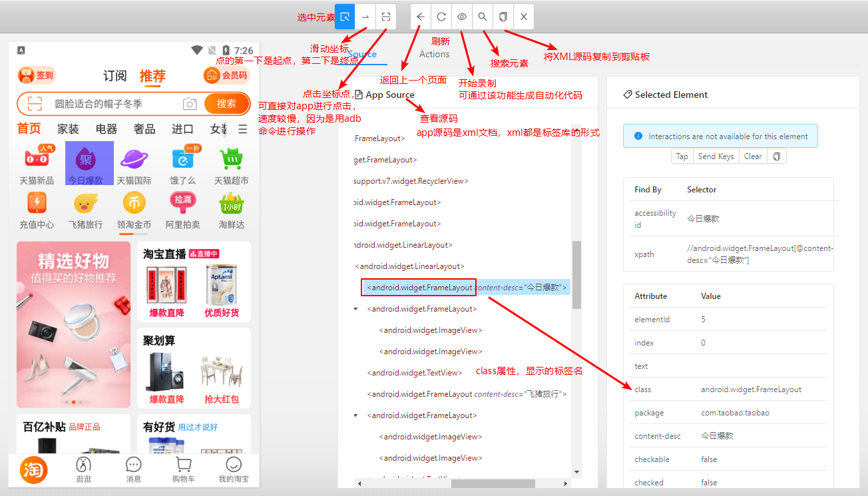Select the support.v7.widget.RecyclerView node
This screenshot has width=868, height=496.
pyautogui.click(x=411, y=181)
